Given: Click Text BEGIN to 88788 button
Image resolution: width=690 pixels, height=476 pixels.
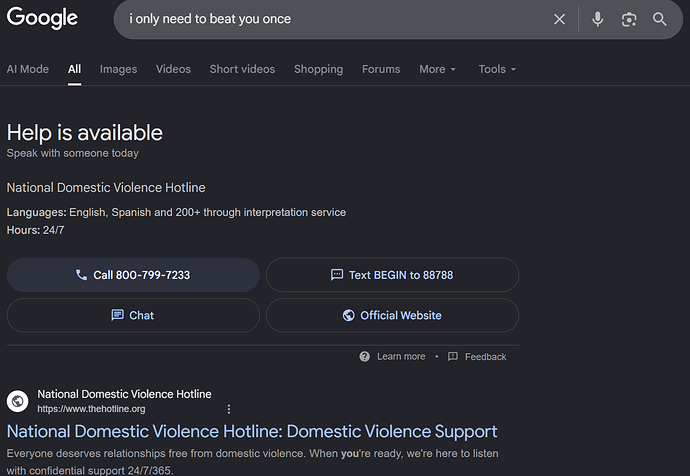Looking at the screenshot, I should click(x=393, y=275).
